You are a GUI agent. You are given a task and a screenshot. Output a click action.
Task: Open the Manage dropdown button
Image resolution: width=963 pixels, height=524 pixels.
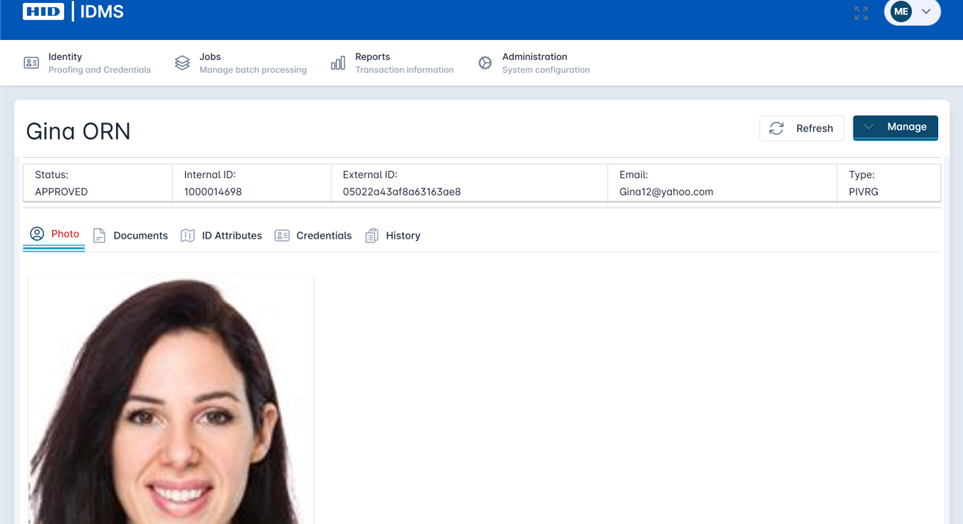point(895,127)
